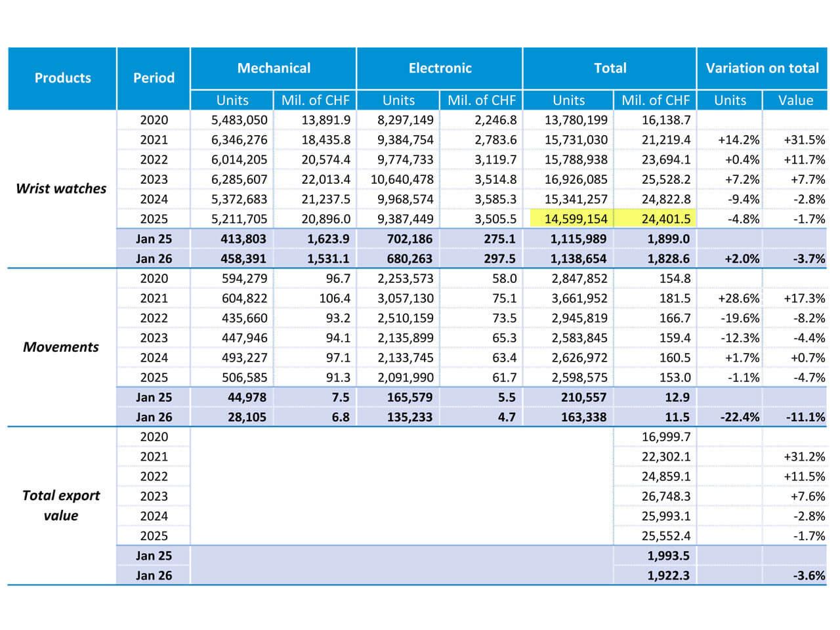Click the Products column header
Screen dimensions: 840x630
point(62,78)
